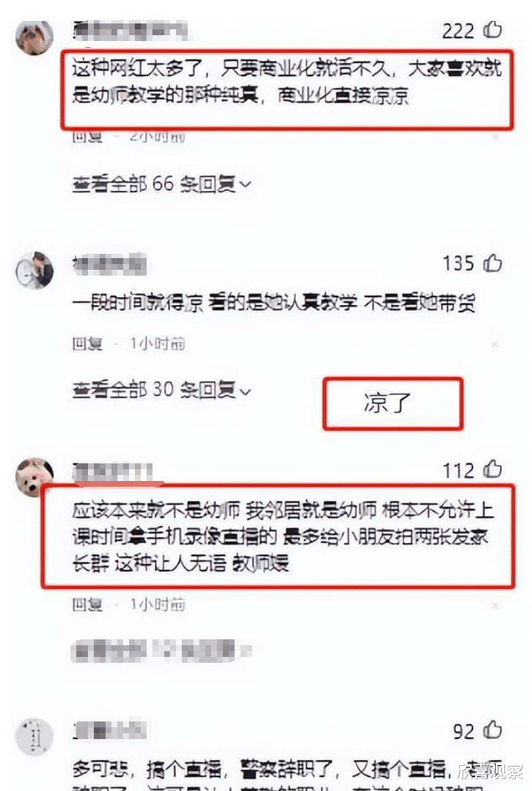Open the teddy bear avatar profile
This screenshot has height=791, width=532.
point(34,478)
